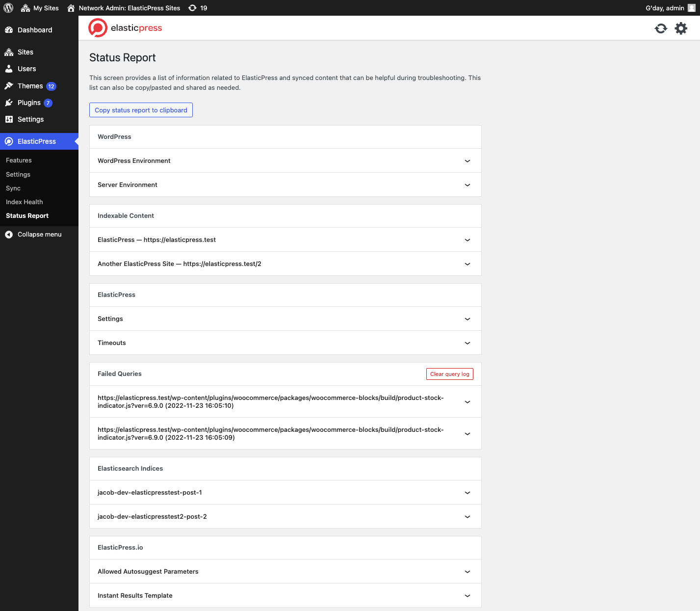Select the Features menu item
Image resolution: width=700 pixels, height=611 pixels.
point(19,160)
